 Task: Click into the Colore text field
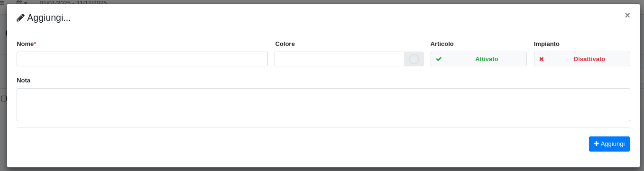tap(340, 59)
